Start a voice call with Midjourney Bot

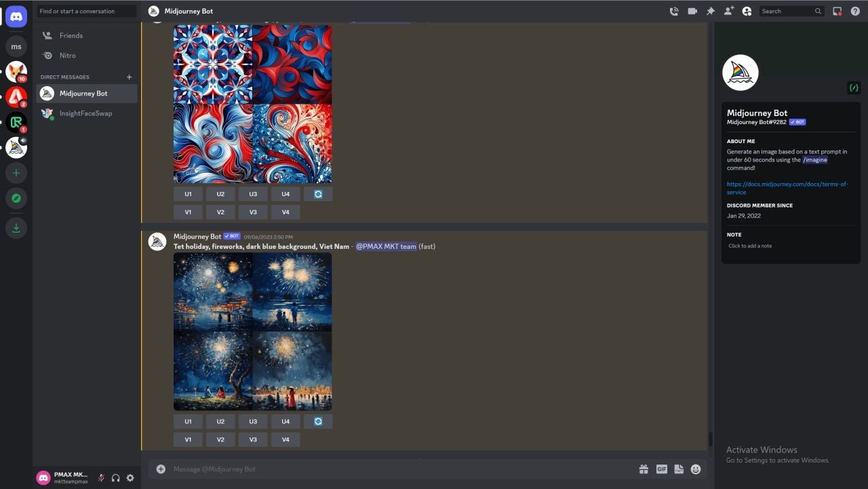pos(673,11)
